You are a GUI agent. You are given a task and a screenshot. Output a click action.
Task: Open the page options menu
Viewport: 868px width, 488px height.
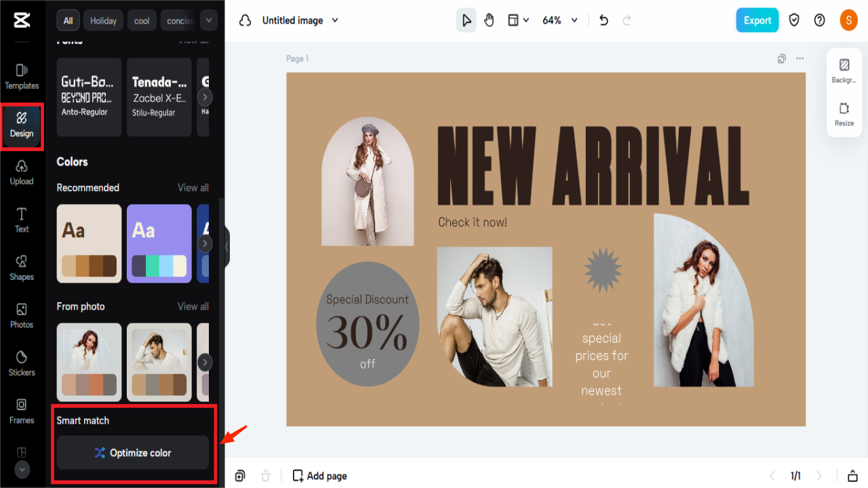pyautogui.click(x=800, y=58)
